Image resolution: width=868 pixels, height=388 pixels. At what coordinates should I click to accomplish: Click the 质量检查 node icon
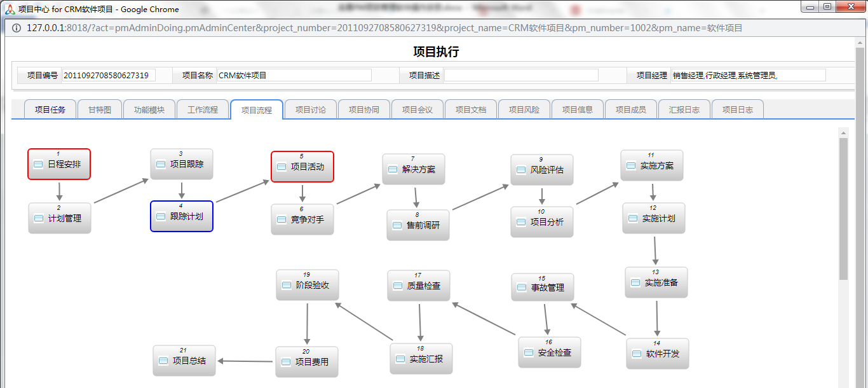pos(398,286)
